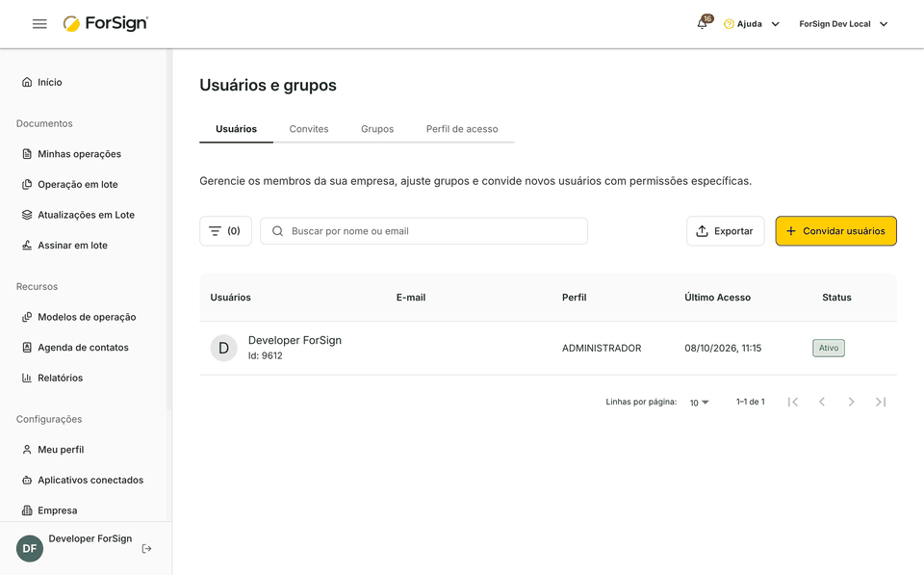The height and width of the screenshot is (575, 924).
Task: Click the DF user avatar
Action: coord(30,548)
